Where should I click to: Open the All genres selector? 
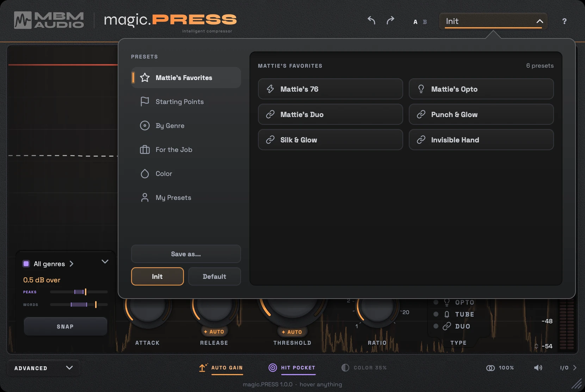(49, 264)
